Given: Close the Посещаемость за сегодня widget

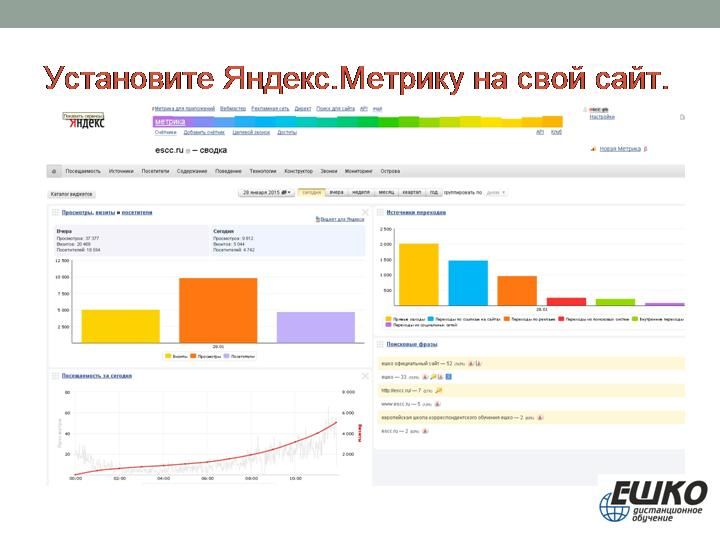Looking at the screenshot, I should pos(365,376).
